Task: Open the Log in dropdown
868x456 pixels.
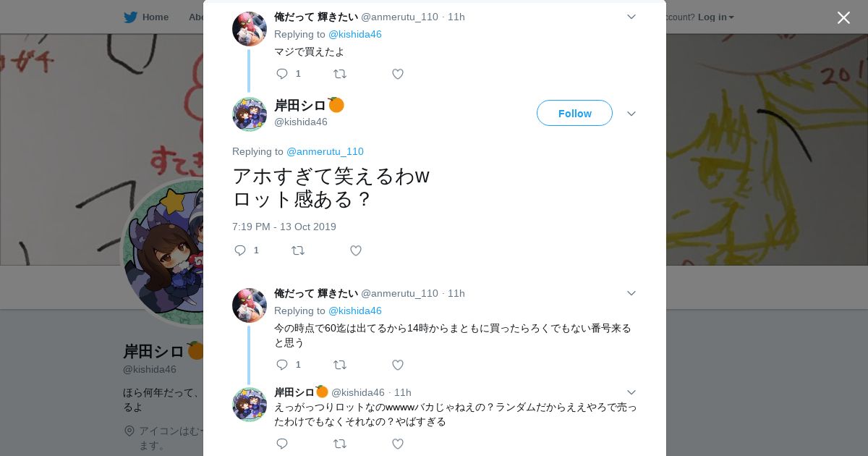Action: [715, 17]
